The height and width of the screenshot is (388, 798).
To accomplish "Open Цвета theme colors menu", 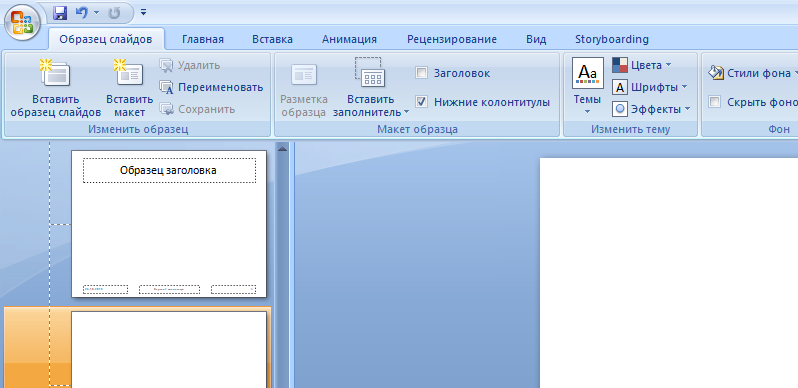I will click(642, 65).
